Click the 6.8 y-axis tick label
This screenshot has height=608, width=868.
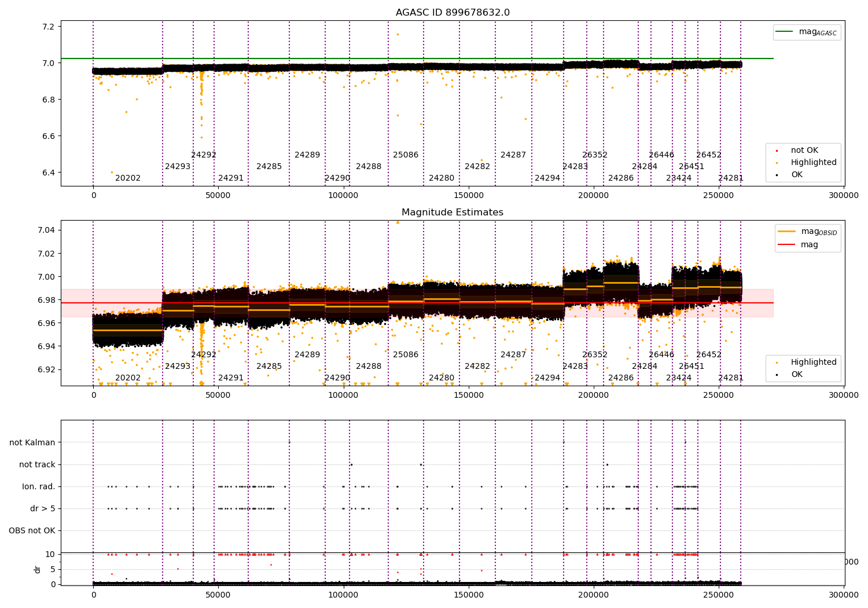[x=49, y=100]
